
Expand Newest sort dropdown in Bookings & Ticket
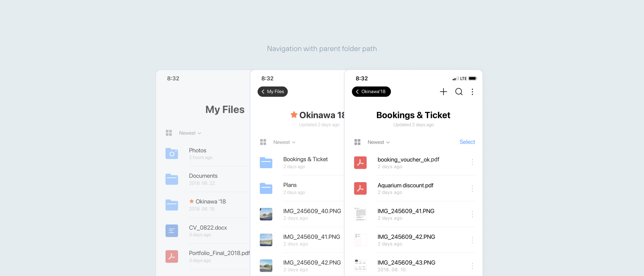point(379,142)
